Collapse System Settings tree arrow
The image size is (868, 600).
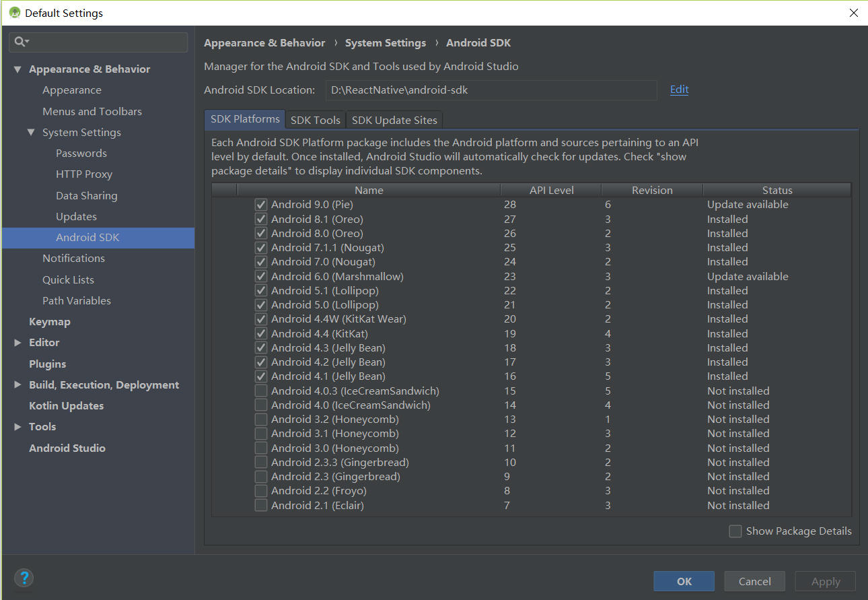[31, 133]
